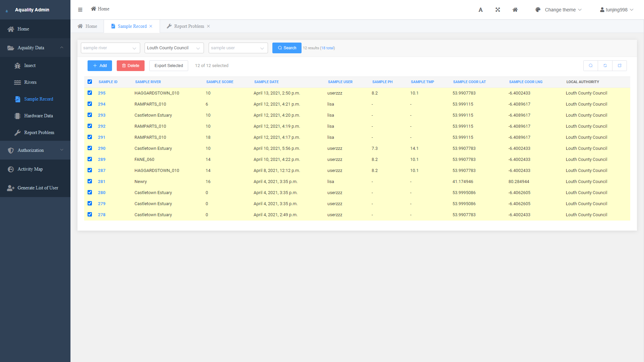Screen dimensions: 644x362
Task: Click the Generate List of User icon
Action: click(11, 188)
